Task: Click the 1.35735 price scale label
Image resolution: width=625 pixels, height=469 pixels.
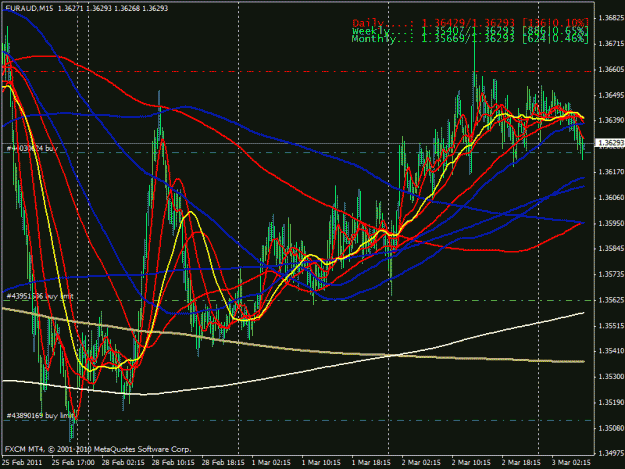Action: pyautogui.click(x=611, y=275)
